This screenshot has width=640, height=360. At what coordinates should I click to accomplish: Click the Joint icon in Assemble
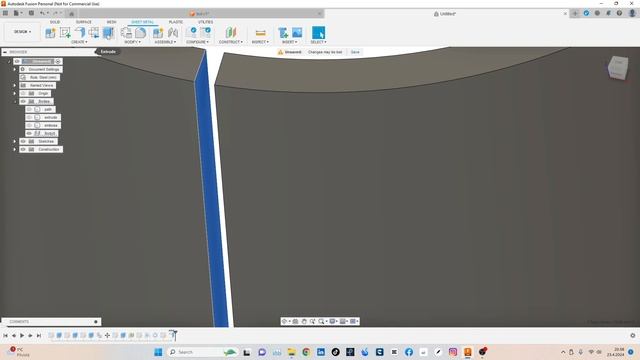(173, 33)
